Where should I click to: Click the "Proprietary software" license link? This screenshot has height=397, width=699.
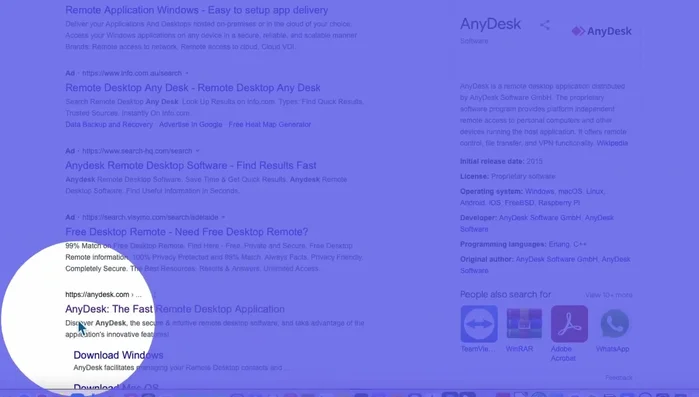[523, 176]
